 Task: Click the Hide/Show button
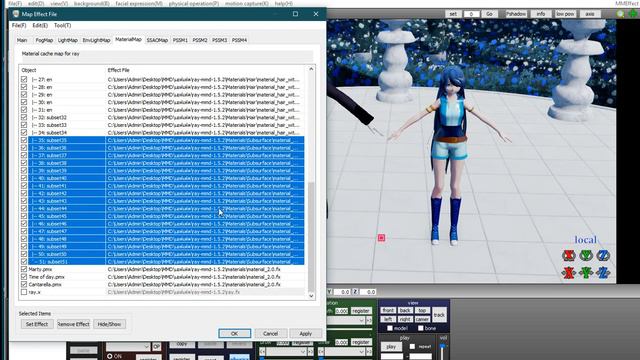click(x=109, y=324)
